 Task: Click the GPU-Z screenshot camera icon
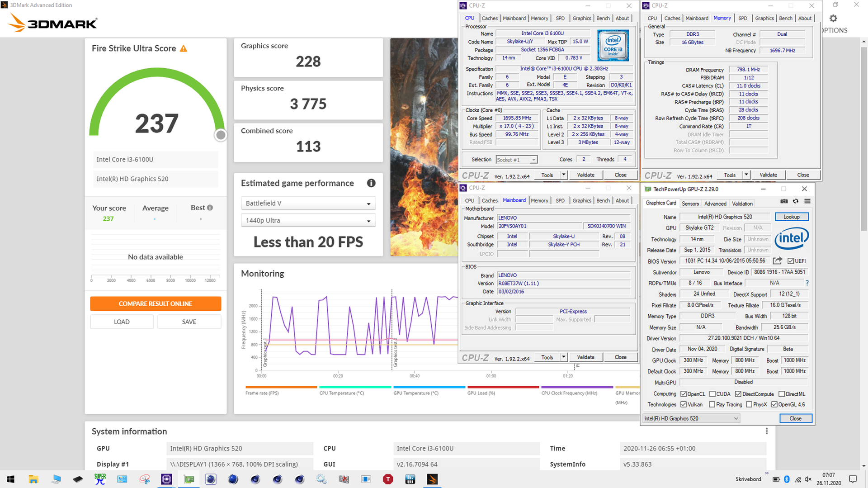click(784, 201)
